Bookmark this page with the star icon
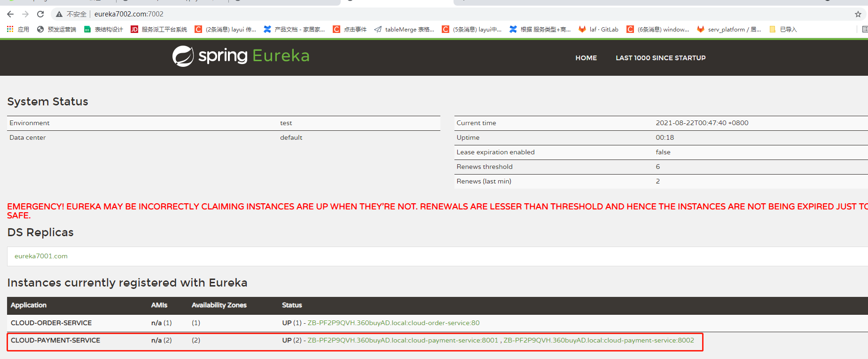This screenshot has width=868, height=359. [x=858, y=14]
